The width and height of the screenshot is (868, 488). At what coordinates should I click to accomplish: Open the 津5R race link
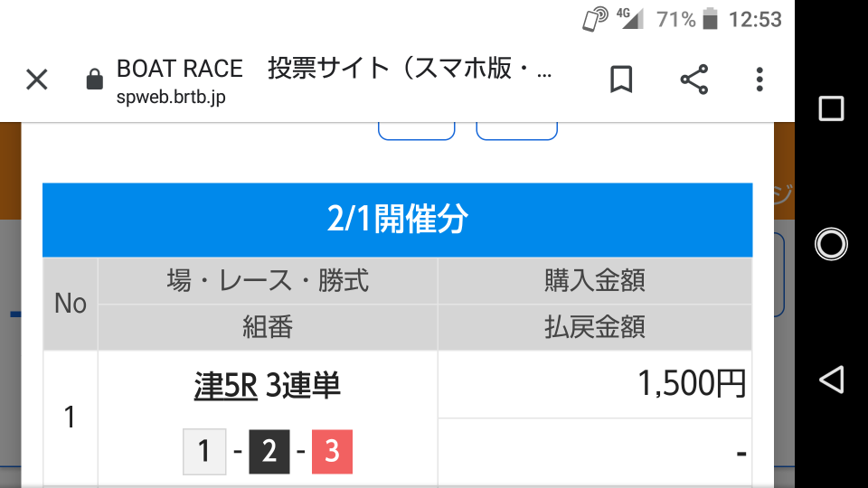click(226, 385)
